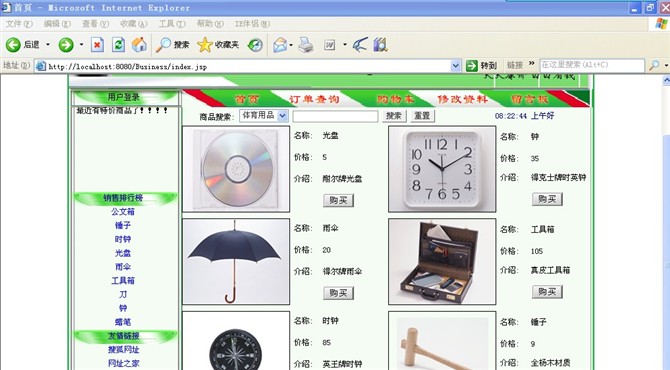Open 订单查询 navigation tab
The height and width of the screenshot is (370, 670).
(314, 99)
